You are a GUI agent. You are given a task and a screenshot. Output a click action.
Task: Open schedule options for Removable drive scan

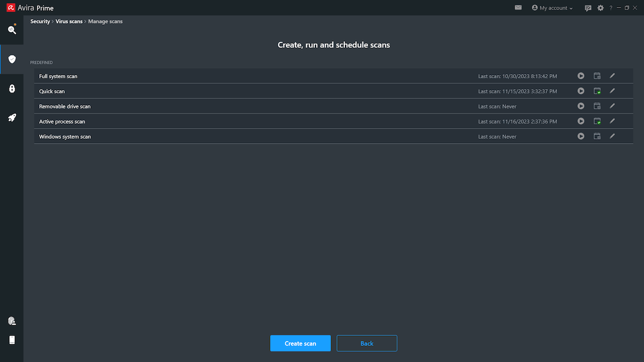tap(597, 106)
